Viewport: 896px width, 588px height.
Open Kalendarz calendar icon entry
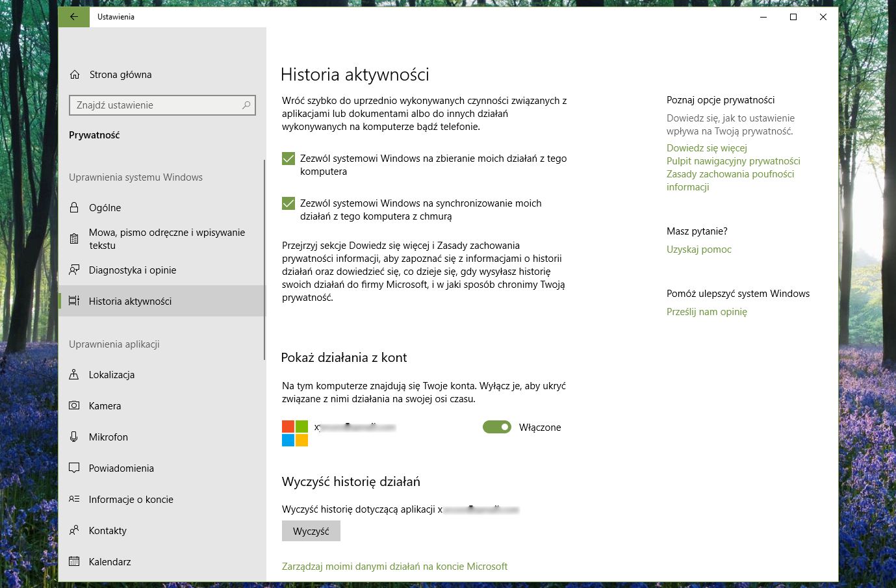pos(74,562)
